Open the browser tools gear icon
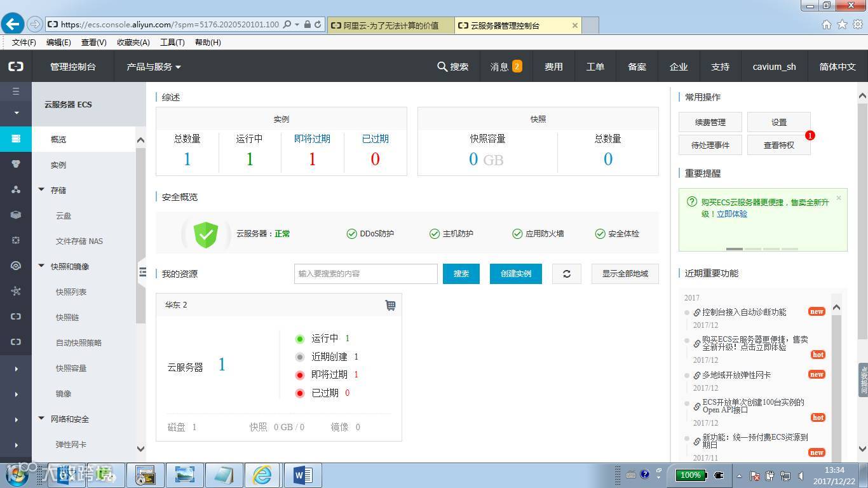The width and height of the screenshot is (868, 488). [x=857, y=24]
